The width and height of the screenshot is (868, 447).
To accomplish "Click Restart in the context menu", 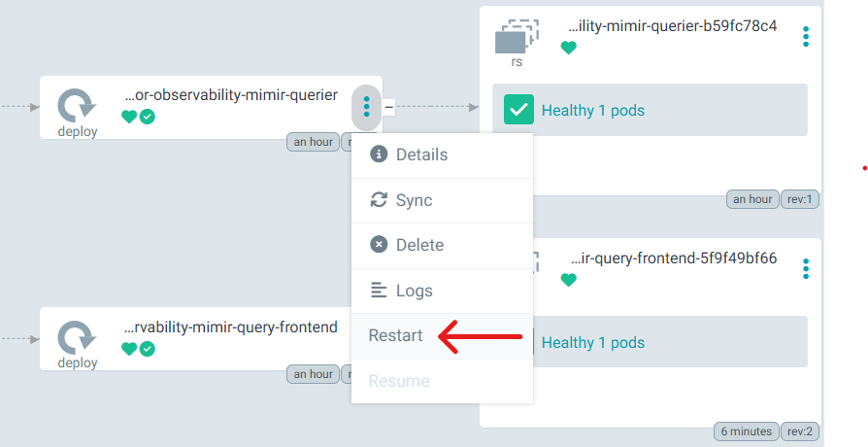I will [x=396, y=336].
